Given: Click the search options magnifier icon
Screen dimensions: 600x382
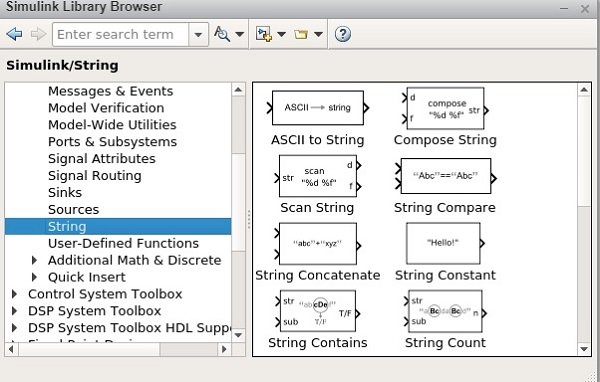Looking at the screenshot, I should pyautogui.click(x=222, y=34).
